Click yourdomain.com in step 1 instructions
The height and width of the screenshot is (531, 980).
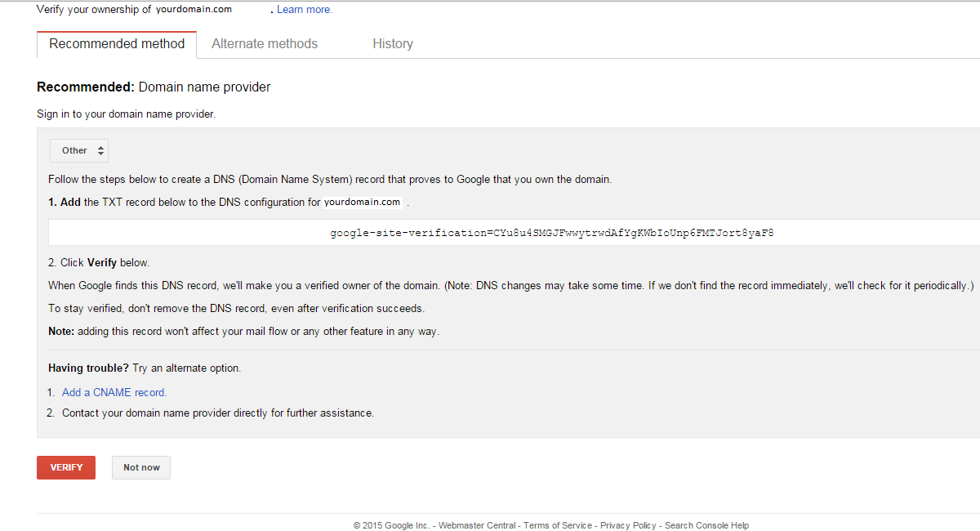tap(362, 202)
